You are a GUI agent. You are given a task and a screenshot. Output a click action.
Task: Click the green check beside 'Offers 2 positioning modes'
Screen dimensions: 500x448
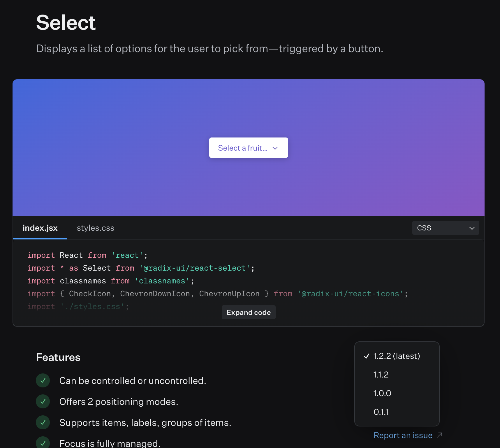click(x=43, y=401)
